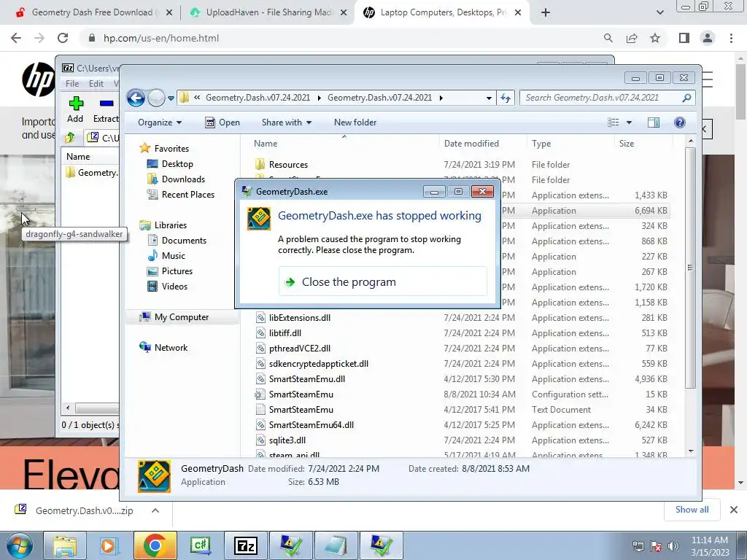Open File menu in 7-Zip window
Image resolution: width=747 pixels, height=560 pixels.
point(72,83)
